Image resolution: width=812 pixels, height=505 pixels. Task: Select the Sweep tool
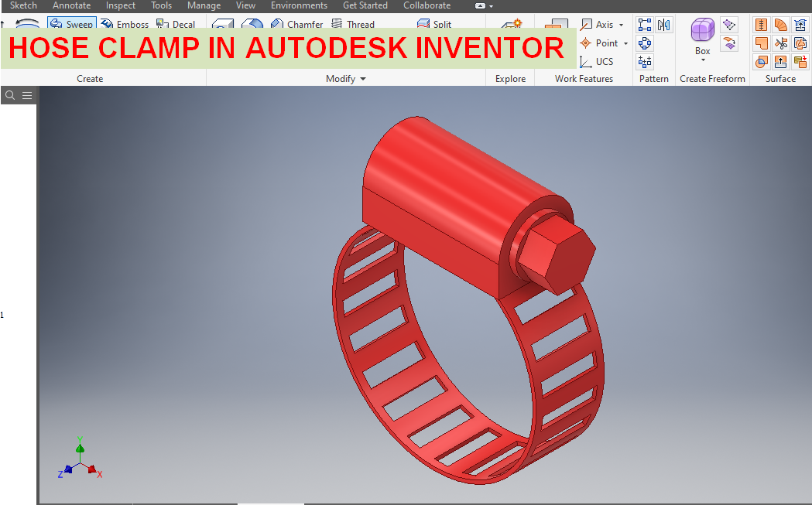tap(71, 24)
